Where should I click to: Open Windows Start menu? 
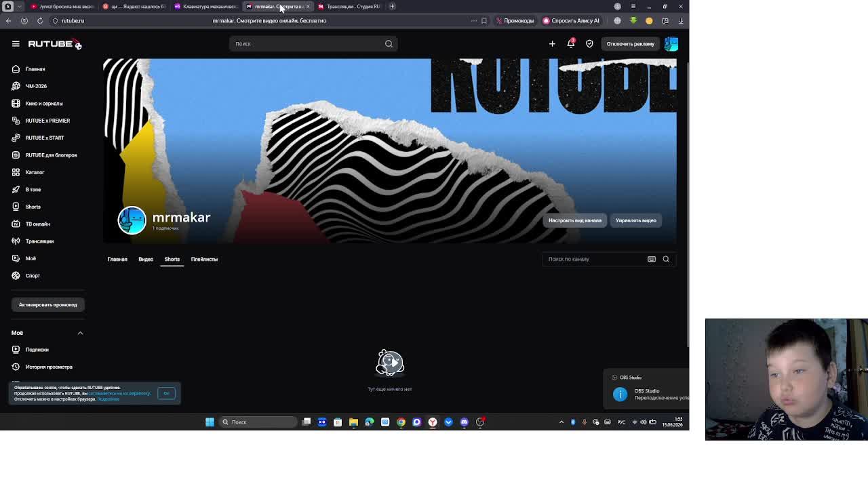(x=210, y=422)
